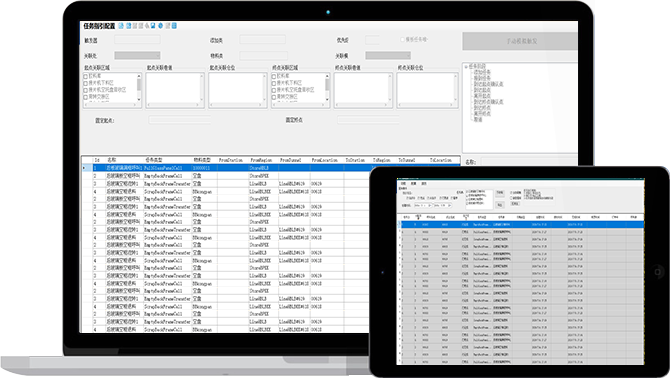Click the last blue list toolbar icon

(x=174, y=26)
